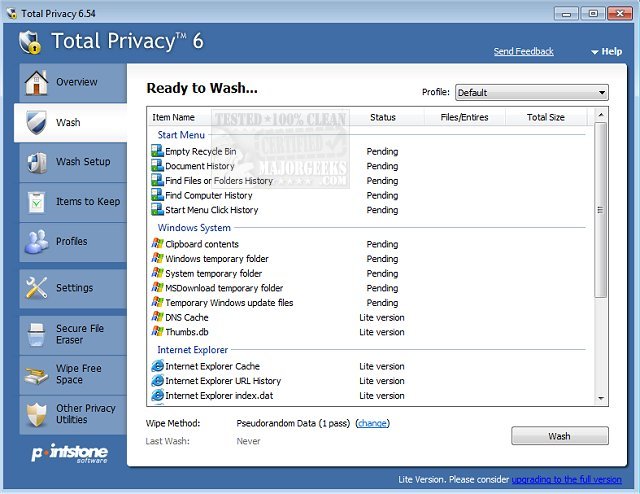Click Pending status of Clipboard contents

(x=382, y=244)
